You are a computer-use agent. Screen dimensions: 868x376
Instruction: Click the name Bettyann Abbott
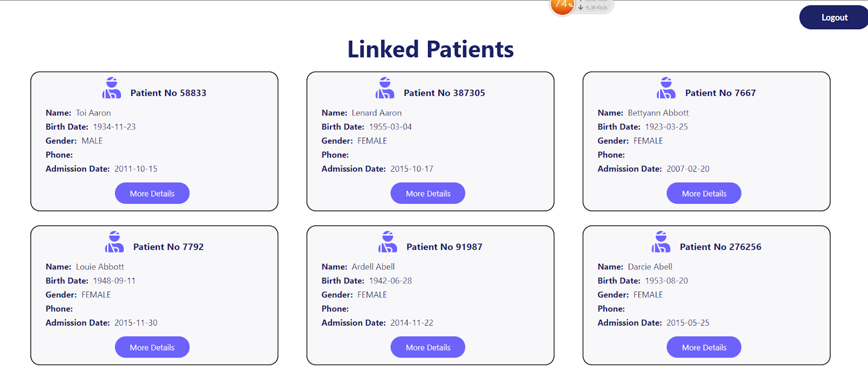click(658, 113)
